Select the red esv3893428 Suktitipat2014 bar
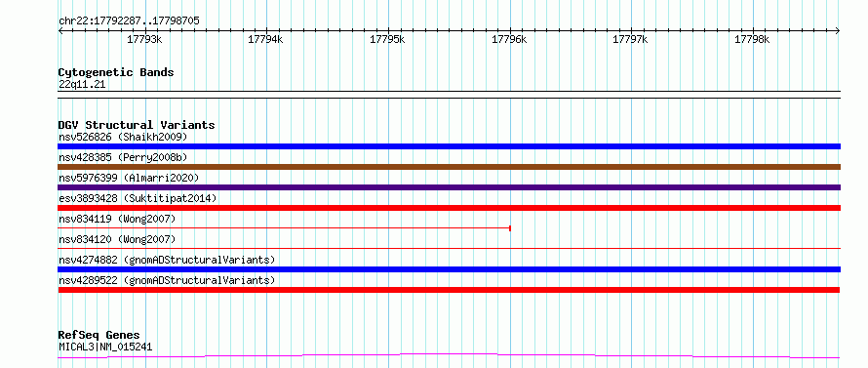Screen dimensions: 868x368 pos(449,208)
